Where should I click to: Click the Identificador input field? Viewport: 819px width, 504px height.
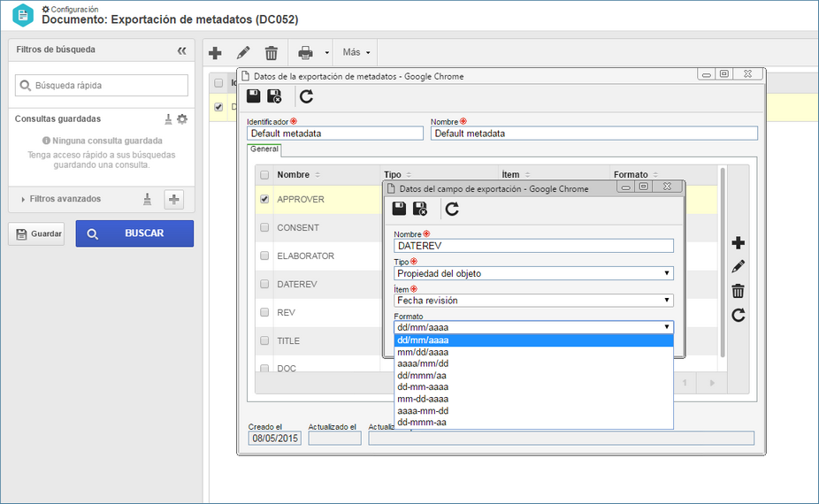coord(335,134)
